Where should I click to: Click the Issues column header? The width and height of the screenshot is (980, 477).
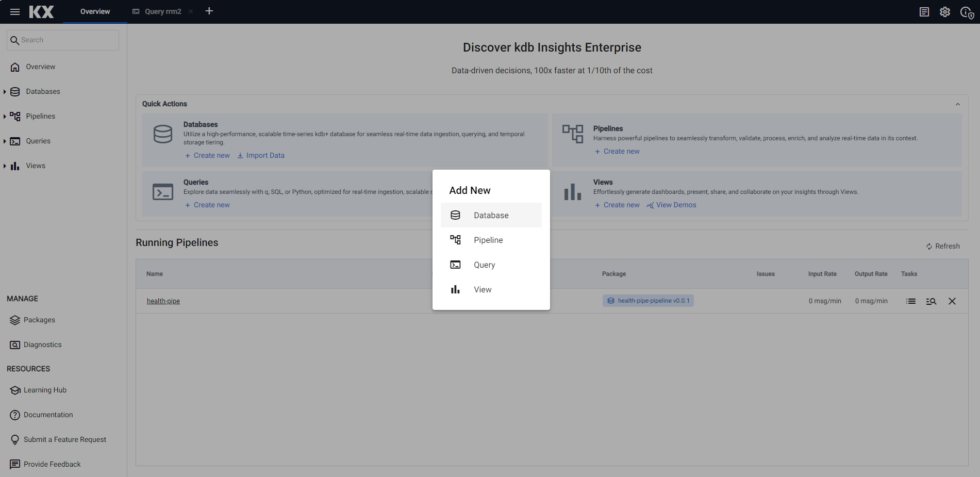point(766,274)
